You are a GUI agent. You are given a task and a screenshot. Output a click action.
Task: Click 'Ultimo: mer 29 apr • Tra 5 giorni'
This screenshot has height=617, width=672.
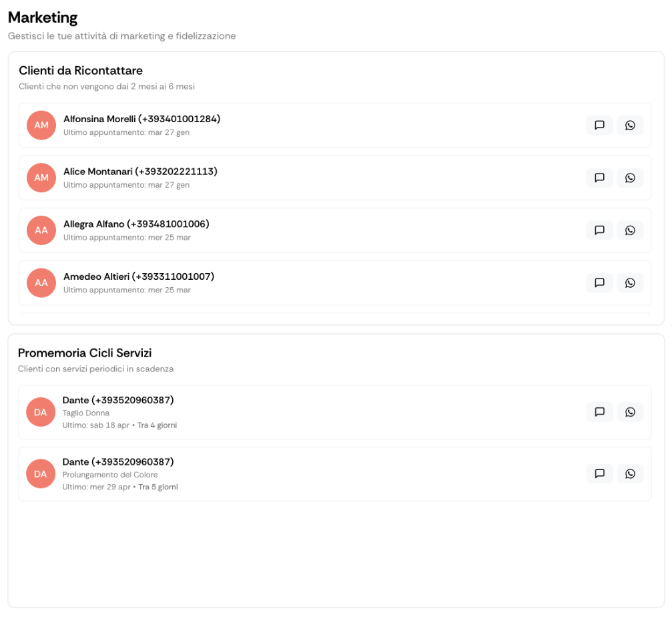tap(120, 487)
